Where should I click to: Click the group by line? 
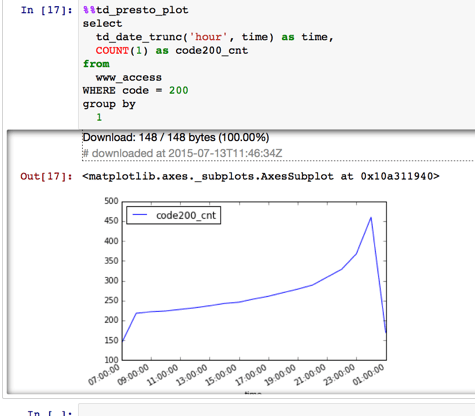(x=109, y=104)
